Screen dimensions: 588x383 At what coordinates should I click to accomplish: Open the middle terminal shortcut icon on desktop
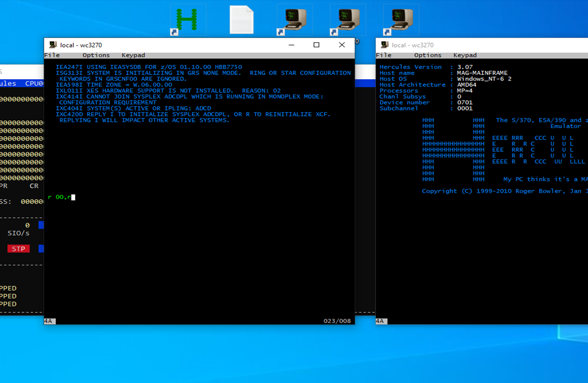(348, 20)
